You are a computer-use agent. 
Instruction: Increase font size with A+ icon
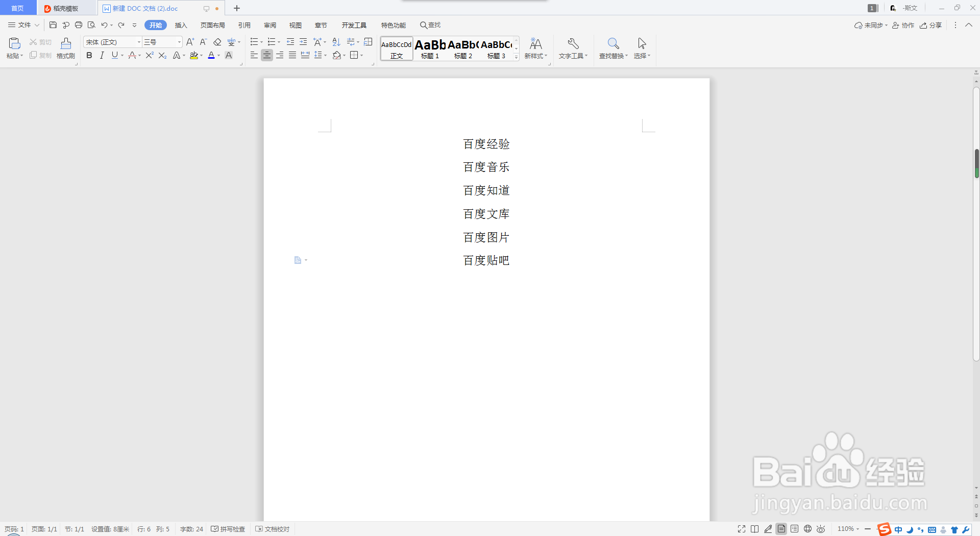tap(190, 42)
